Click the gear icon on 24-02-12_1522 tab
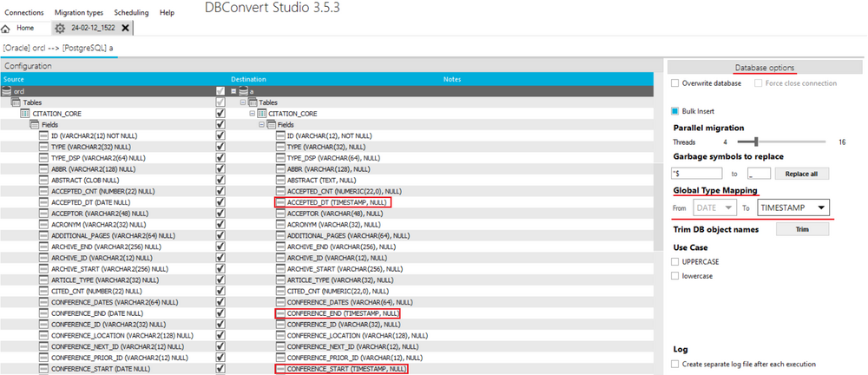Screen dimensions: 868x375 pyautogui.click(x=60, y=29)
